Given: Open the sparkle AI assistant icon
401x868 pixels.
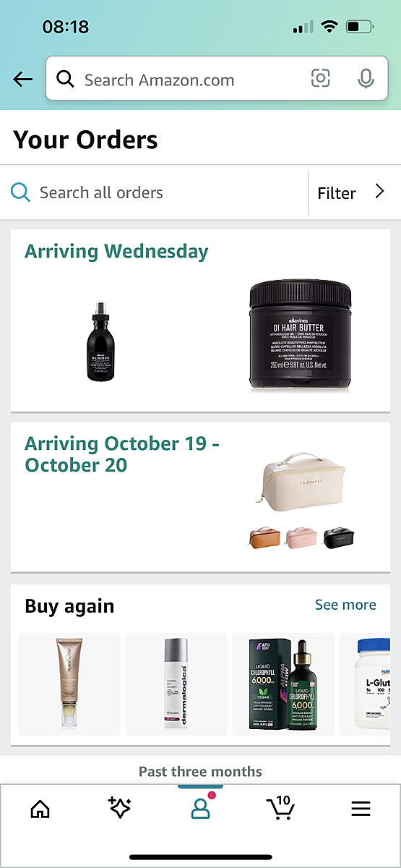Looking at the screenshot, I should (x=119, y=808).
